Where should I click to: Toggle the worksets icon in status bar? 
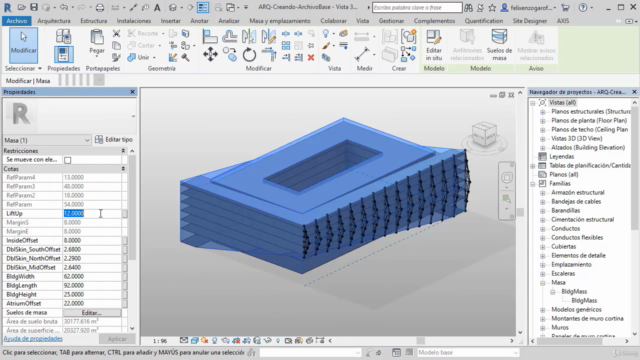pos(251,352)
